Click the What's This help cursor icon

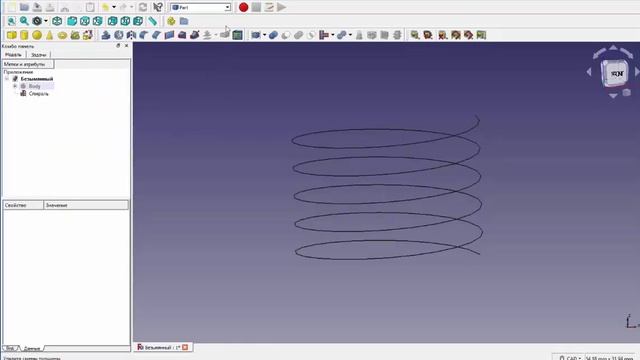click(x=158, y=7)
